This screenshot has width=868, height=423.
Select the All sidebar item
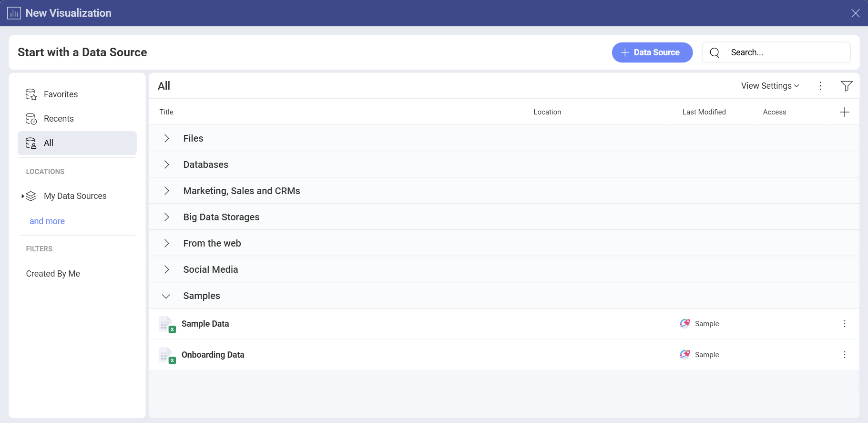coord(77,143)
